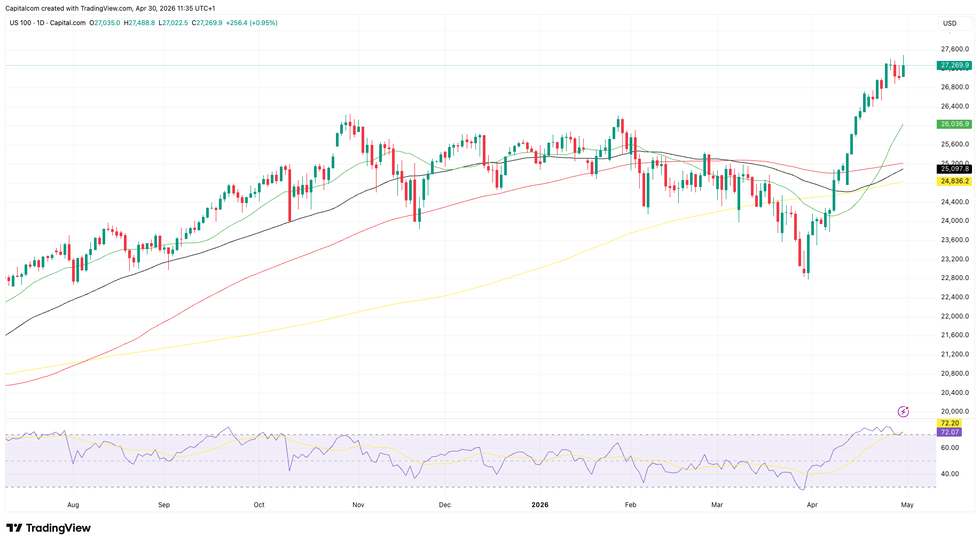Click the US 100 symbol title
Screen dimensions: 980x544
point(20,23)
